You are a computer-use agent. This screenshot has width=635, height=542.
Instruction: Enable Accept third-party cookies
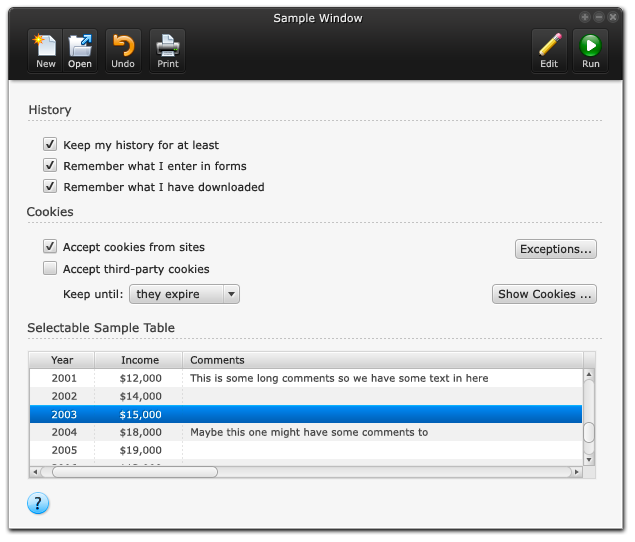pyautogui.click(x=50, y=268)
